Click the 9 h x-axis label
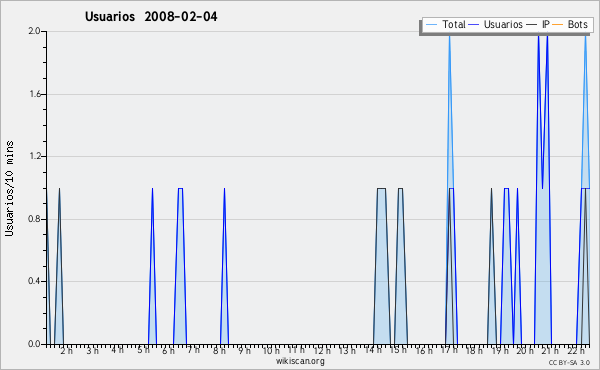 245,350
